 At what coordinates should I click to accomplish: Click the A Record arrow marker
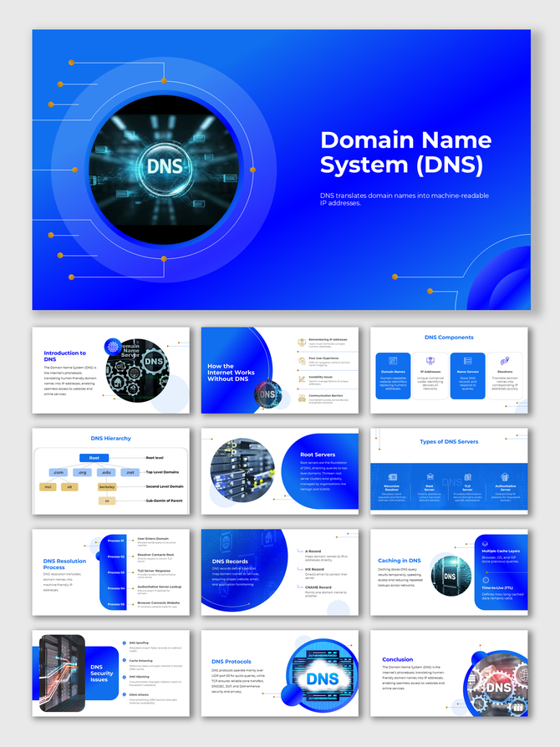(300, 551)
